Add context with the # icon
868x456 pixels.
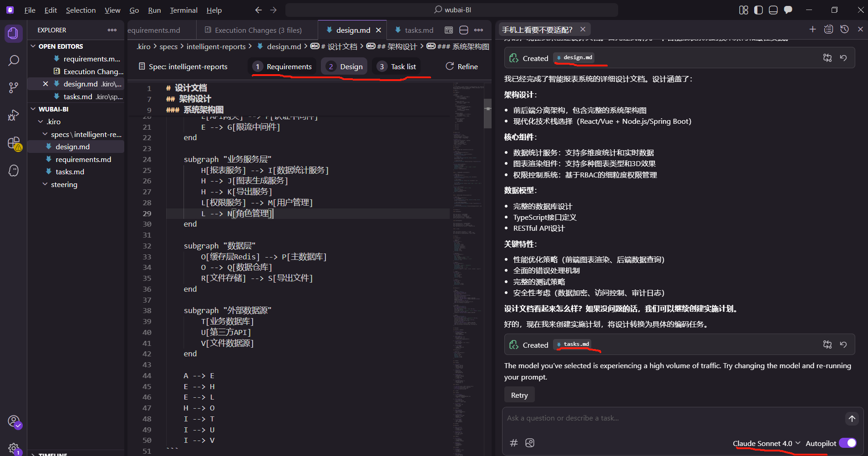514,443
